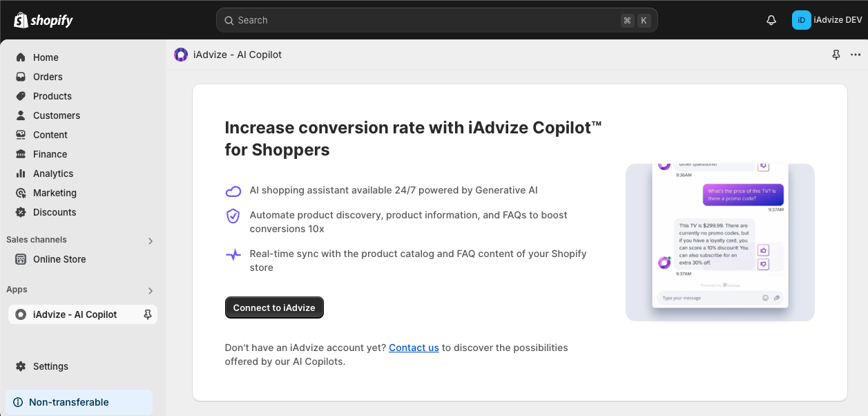Pin app using header pin icon

[836, 55]
